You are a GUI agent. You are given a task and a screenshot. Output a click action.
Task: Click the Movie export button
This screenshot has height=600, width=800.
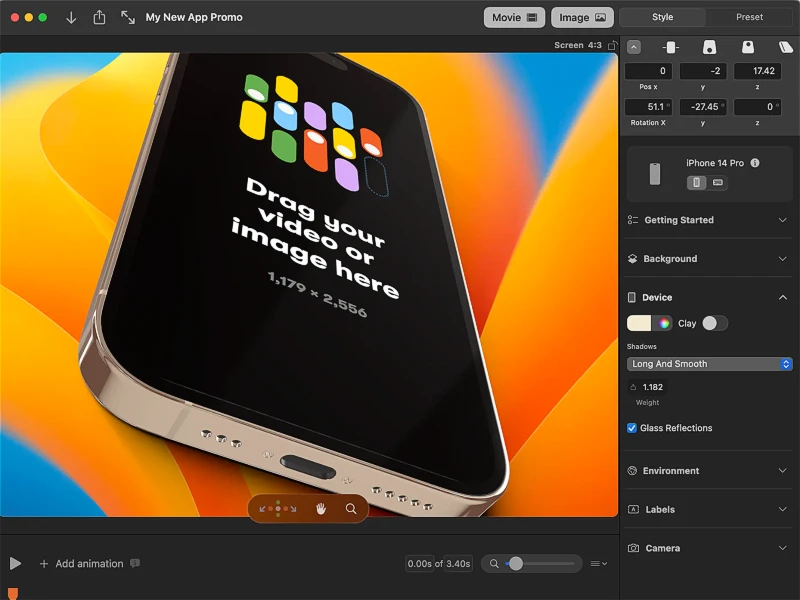tap(514, 17)
